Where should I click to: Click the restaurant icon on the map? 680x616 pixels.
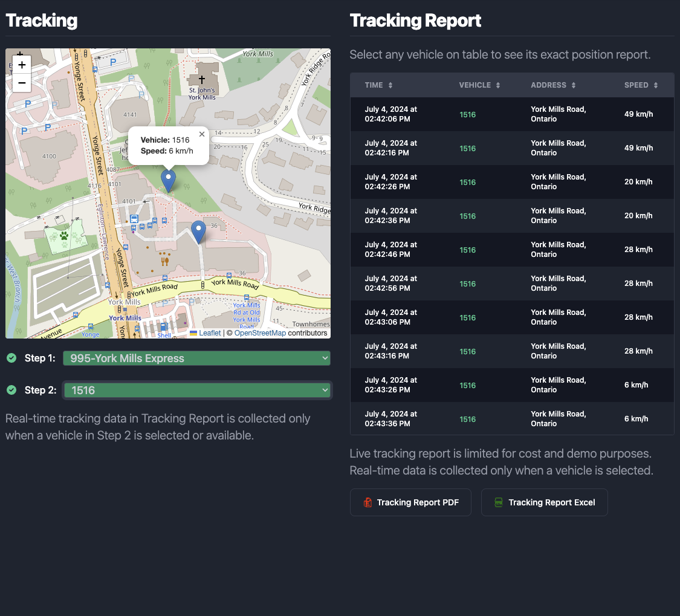pos(165,262)
